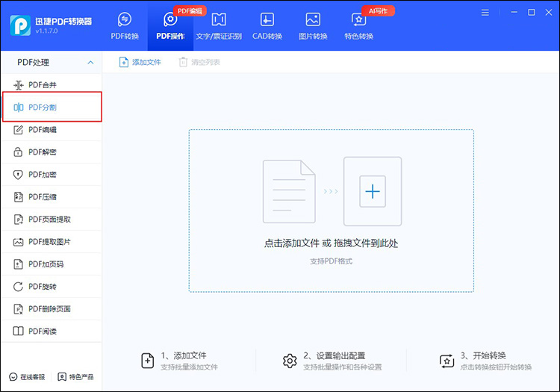560x392 pixels.
Task: Open the PDF转换 tab icon
Action: [x=125, y=19]
